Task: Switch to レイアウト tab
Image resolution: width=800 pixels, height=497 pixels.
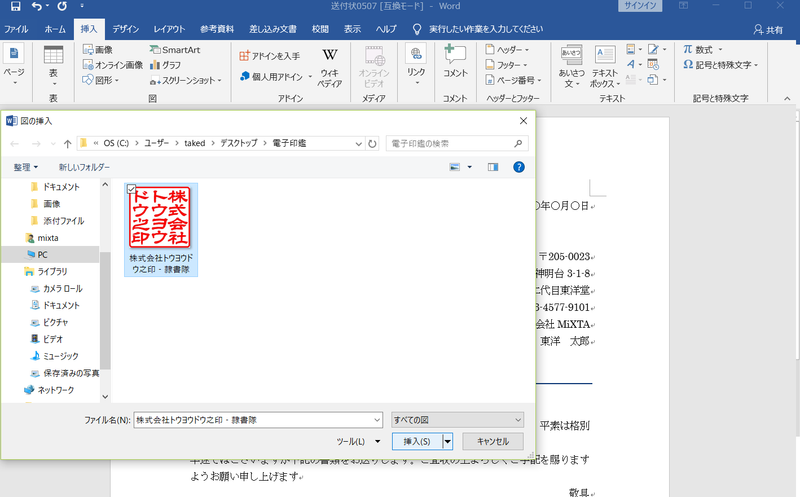Action: pos(169,29)
